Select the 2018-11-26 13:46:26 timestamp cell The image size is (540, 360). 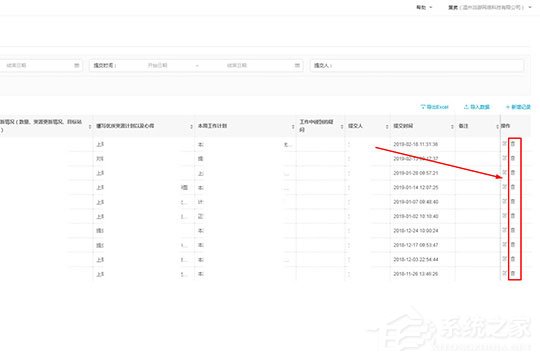coord(416,274)
